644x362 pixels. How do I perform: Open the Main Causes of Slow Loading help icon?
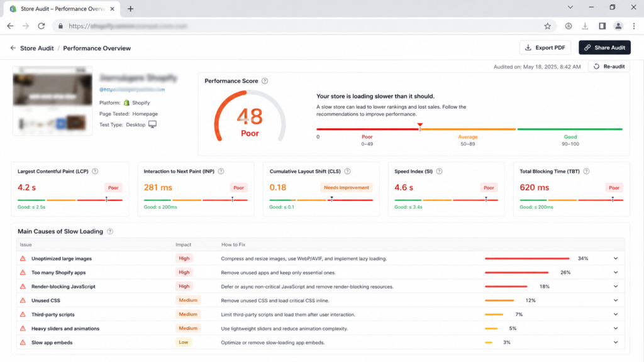110,231
